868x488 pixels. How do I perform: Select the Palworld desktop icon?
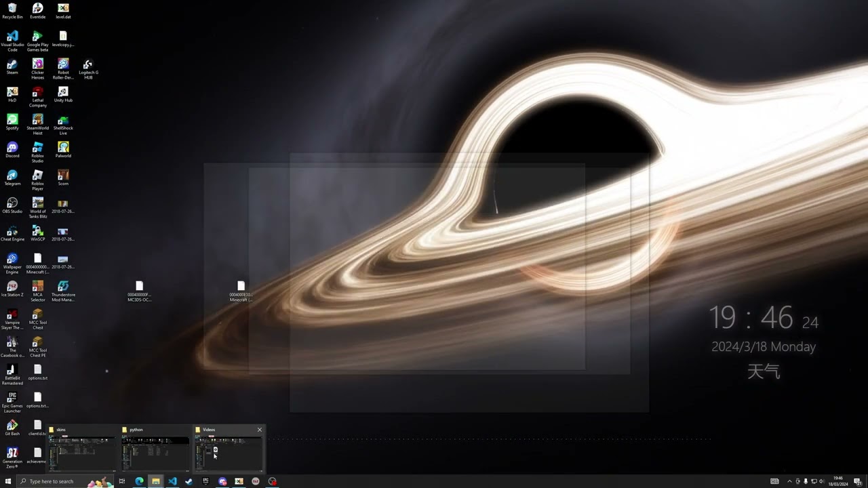tap(63, 150)
